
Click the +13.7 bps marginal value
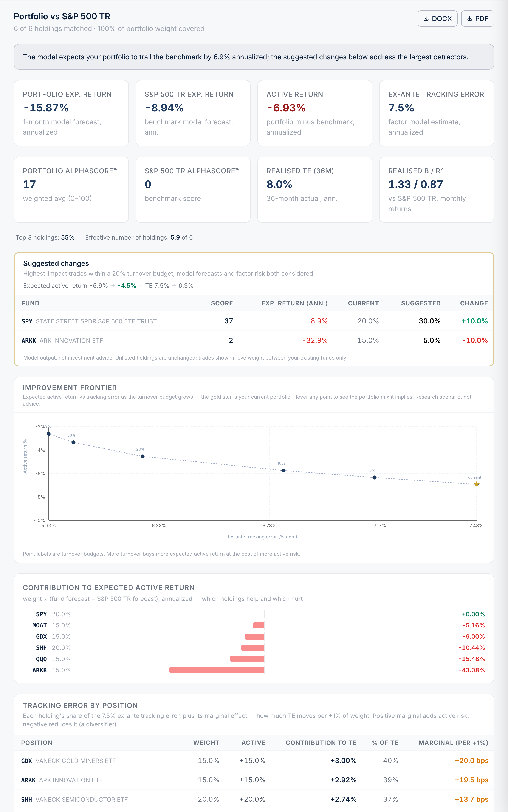(471, 799)
